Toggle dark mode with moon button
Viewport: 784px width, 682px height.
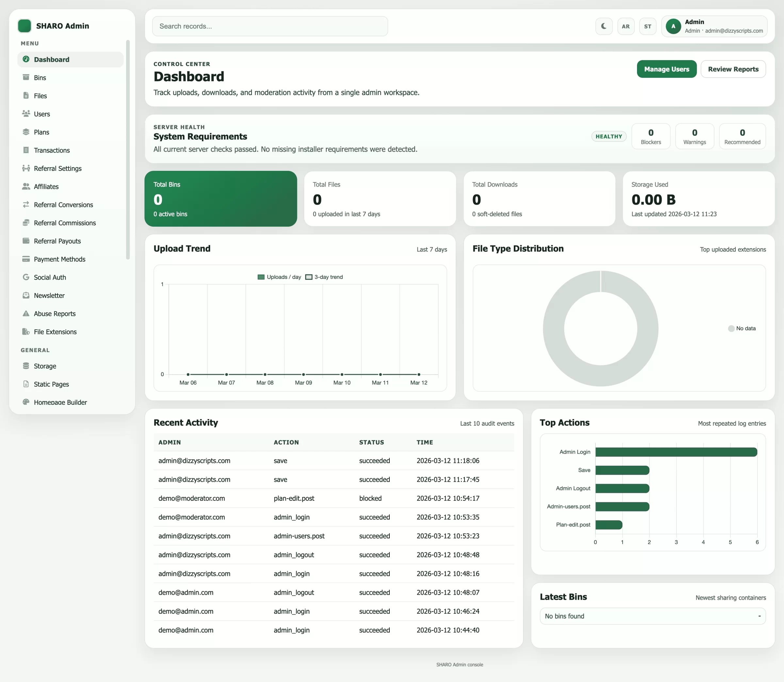pyautogui.click(x=604, y=26)
